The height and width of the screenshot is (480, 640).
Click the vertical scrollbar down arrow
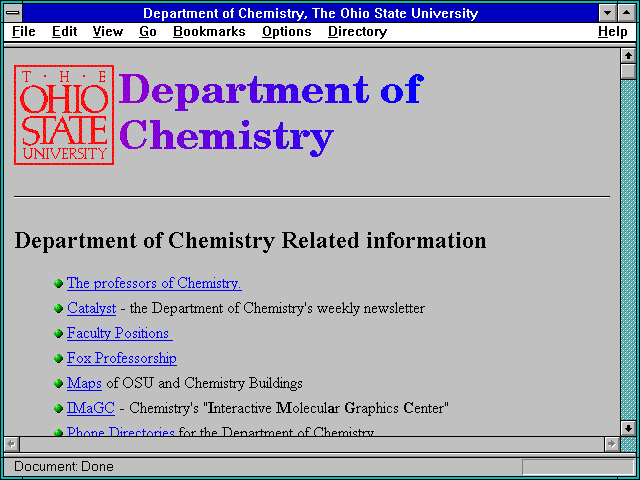click(x=628, y=428)
